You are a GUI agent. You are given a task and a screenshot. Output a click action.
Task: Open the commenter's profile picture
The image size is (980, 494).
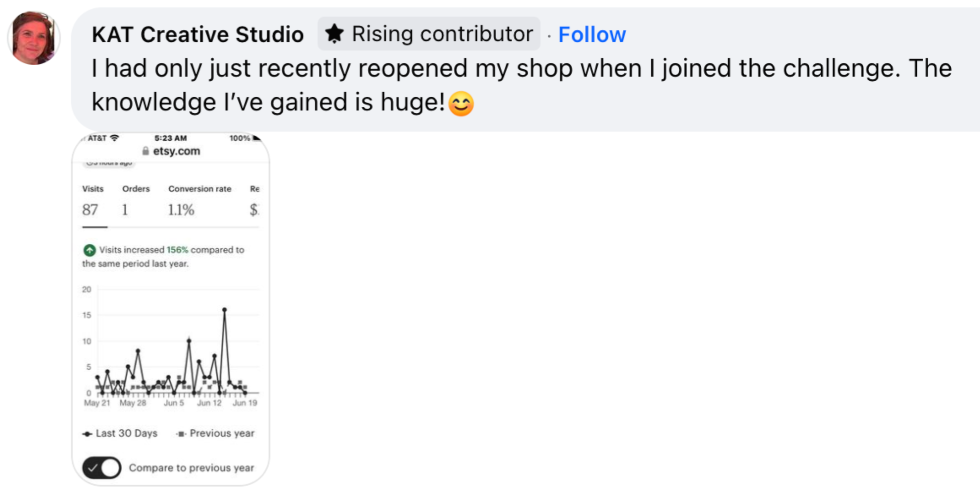(x=33, y=38)
